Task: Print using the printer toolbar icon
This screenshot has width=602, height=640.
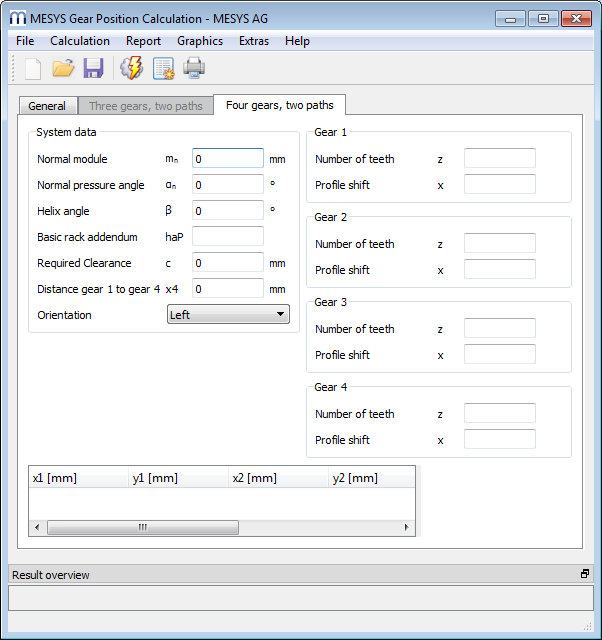Action: pyautogui.click(x=193, y=68)
